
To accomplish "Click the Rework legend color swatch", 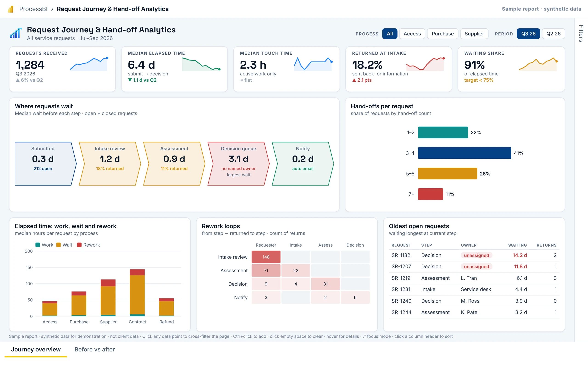I will click(79, 245).
